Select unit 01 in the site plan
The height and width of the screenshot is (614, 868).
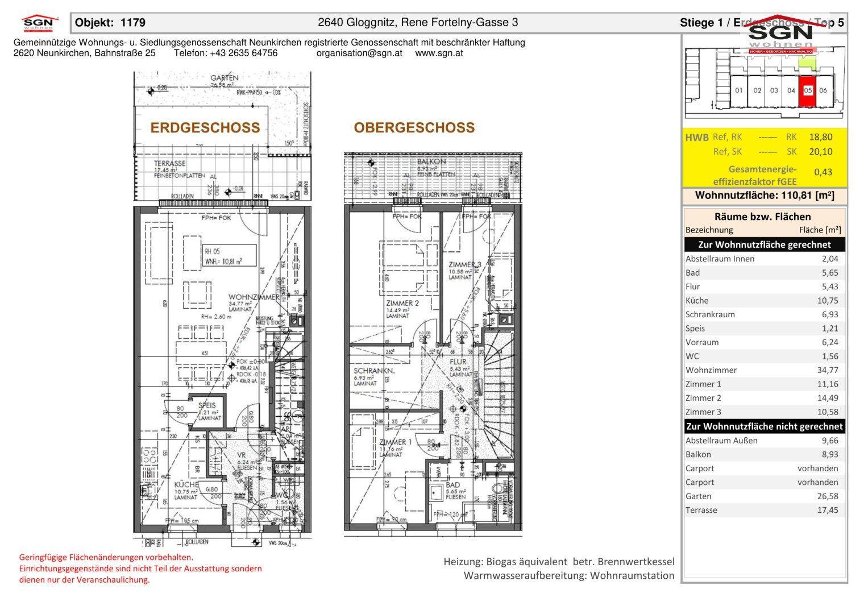point(738,91)
